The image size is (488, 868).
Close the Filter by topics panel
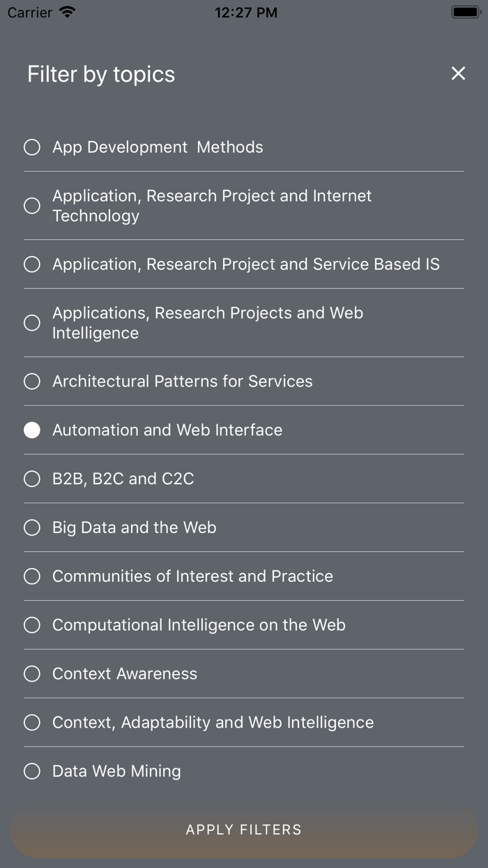[x=458, y=73]
